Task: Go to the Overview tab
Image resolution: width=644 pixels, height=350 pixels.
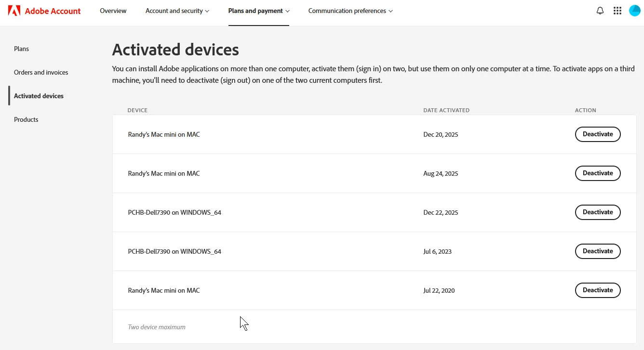Action: (x=113, y=11)
